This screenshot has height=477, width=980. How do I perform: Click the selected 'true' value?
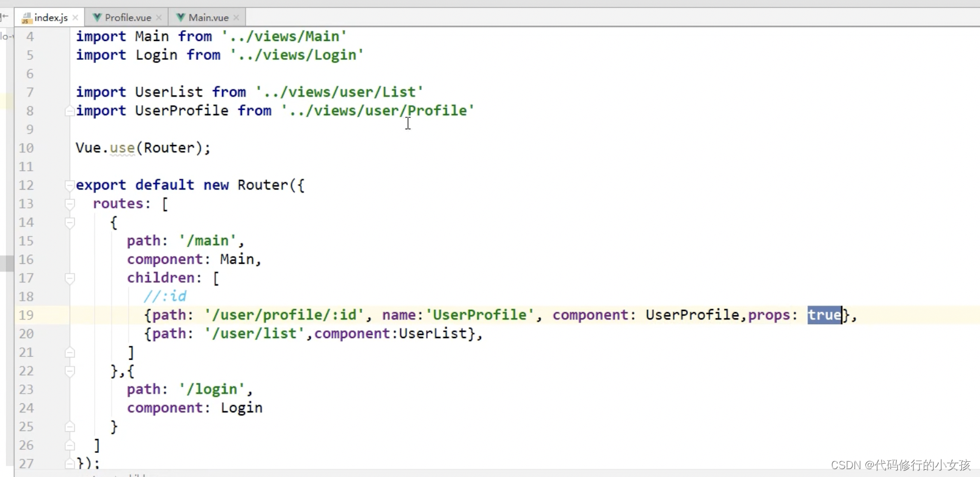[x=824, y=315]
